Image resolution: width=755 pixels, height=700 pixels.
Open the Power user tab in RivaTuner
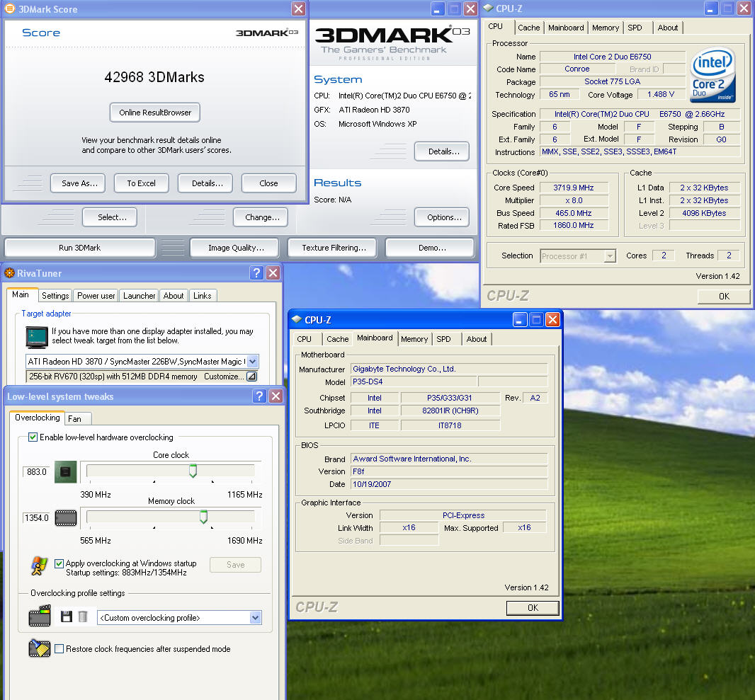pyautogui.click(x=96, y=295)
